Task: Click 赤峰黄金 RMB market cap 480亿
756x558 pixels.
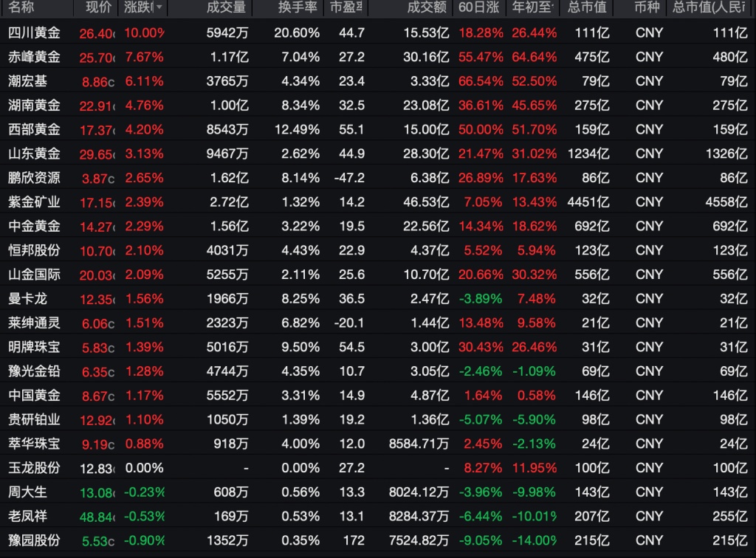Action: coord(730,57)
